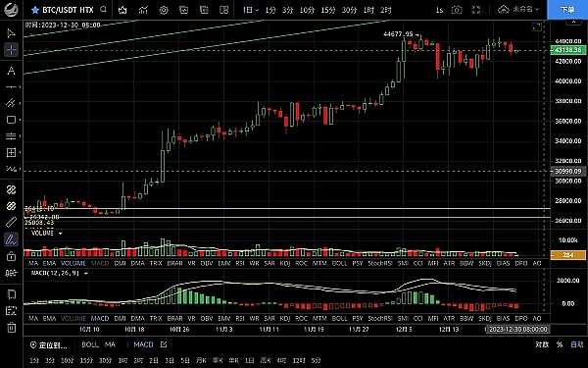
Task: Click the camera screenshot icon
Action: point(457,10)
